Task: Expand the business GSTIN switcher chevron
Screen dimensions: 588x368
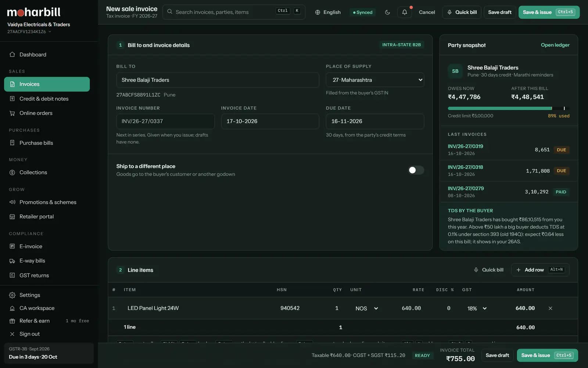Action: click(x=50, y=32)
